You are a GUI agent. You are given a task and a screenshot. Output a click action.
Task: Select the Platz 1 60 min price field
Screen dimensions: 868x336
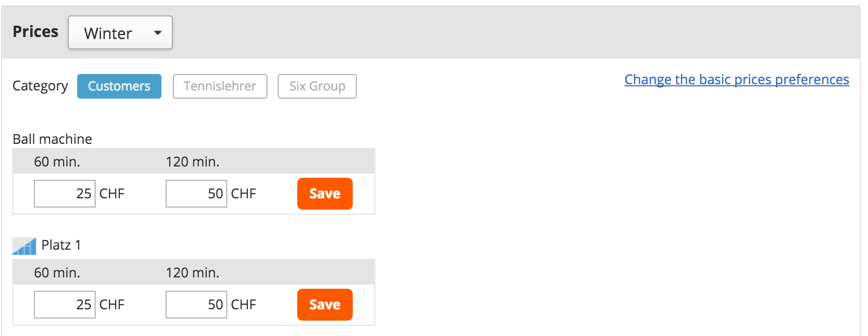[64, 304]
